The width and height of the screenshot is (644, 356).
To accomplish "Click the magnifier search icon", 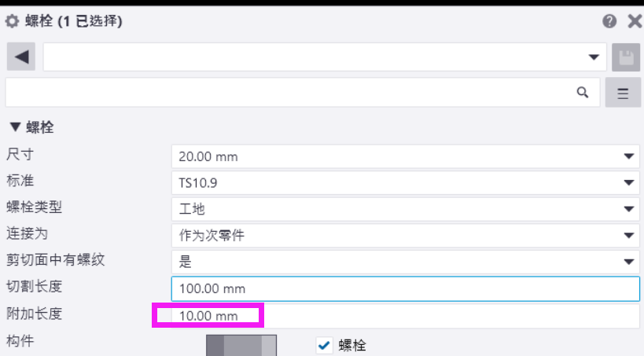I will tap(583, 92).
